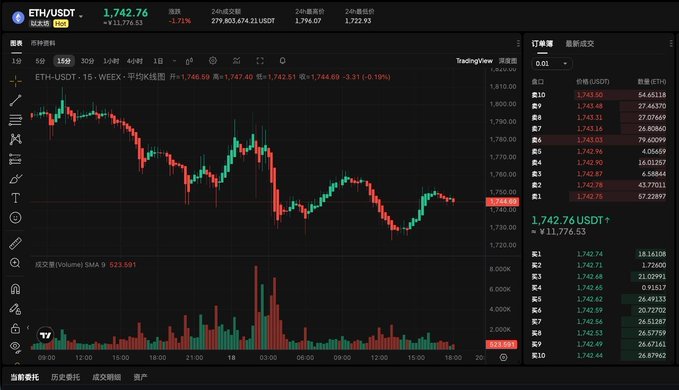Click the 以太坊 label
The width and height of the screenshot is (679, 390).
click(x=39, y=24)
